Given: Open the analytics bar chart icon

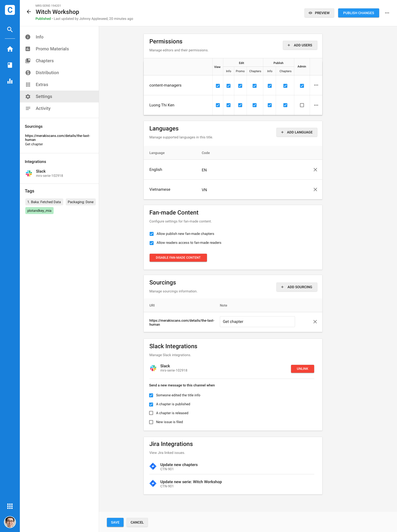Looking at the screenshot, I should (x=10, y=81).
